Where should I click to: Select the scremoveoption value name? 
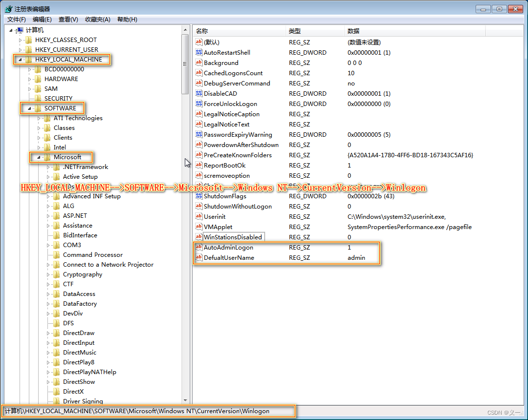(x=227, y=175)
